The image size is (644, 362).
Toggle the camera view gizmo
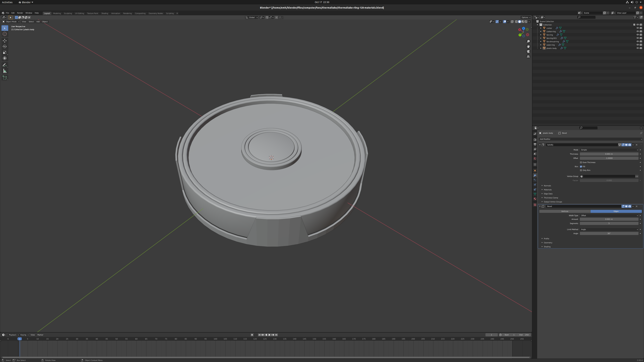528,51
